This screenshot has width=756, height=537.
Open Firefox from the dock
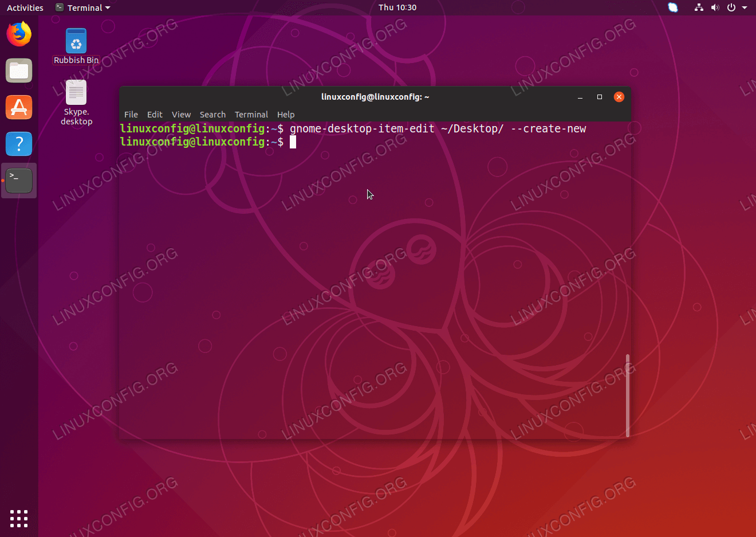click(19, 34)
